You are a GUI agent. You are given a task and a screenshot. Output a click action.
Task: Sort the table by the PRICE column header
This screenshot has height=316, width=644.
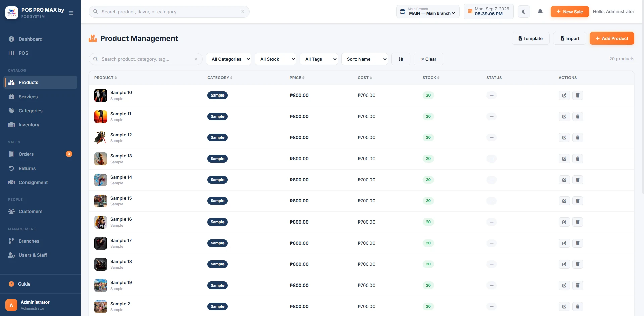[x=297, y=78]
